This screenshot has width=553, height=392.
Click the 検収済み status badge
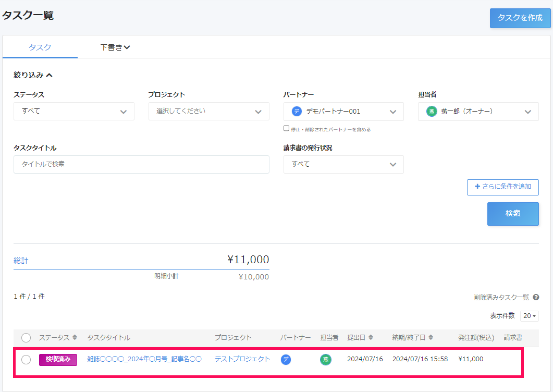coord(58,360)
